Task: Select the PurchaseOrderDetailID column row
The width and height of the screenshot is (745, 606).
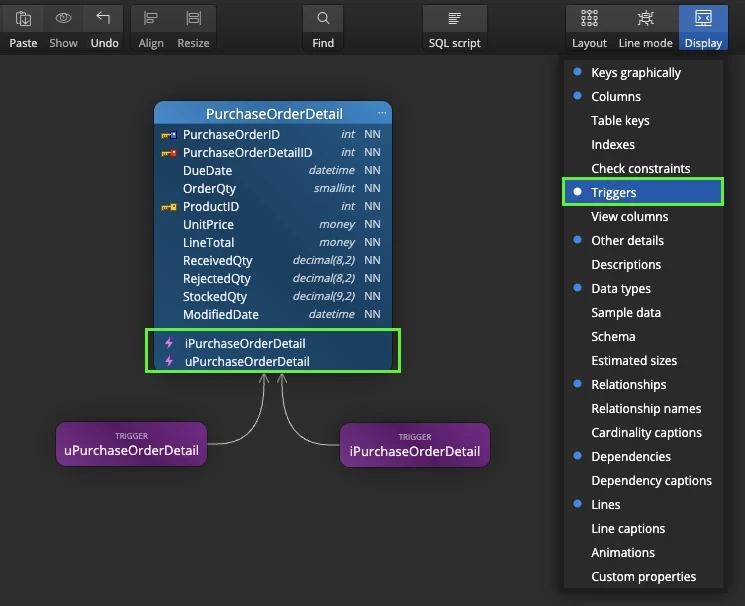Action: point(273,153)
